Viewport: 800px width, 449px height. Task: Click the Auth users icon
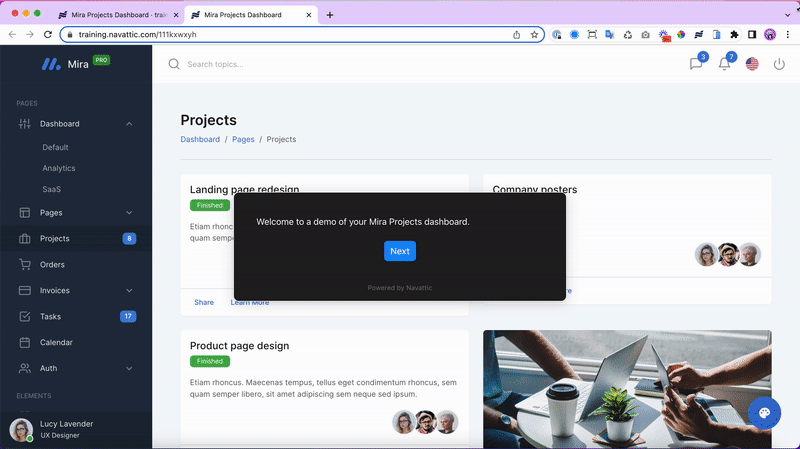tap(24, 368)
